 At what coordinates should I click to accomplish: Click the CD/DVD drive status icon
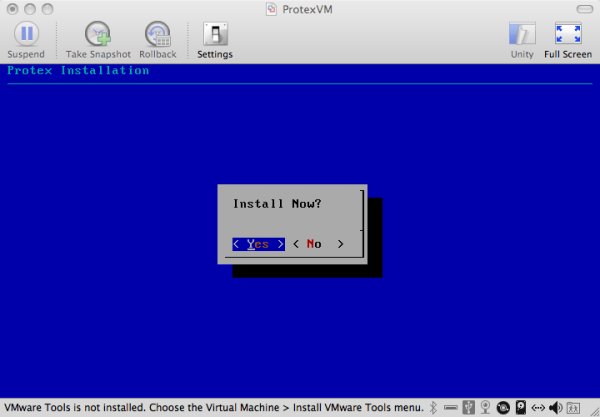point(503,408)
